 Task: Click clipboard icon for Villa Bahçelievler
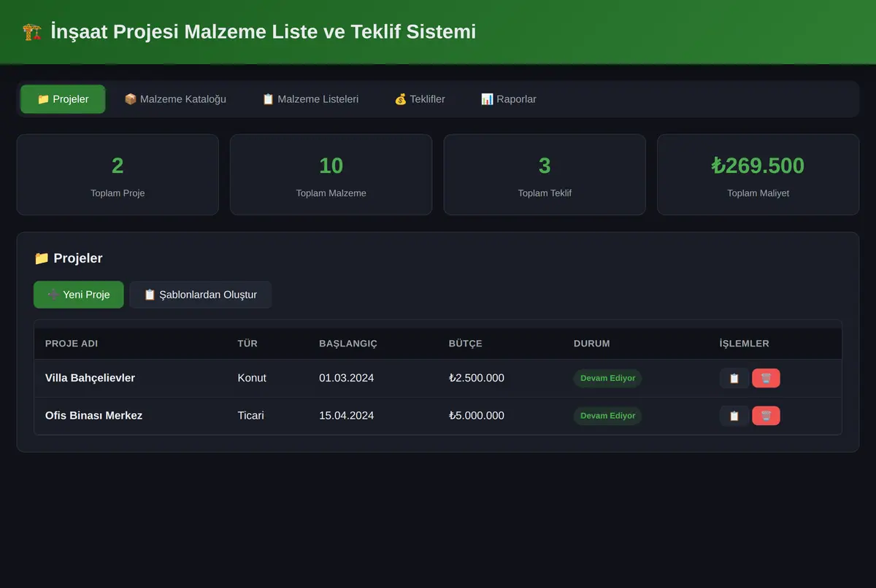pyautogui.click(x=734, y=378)
